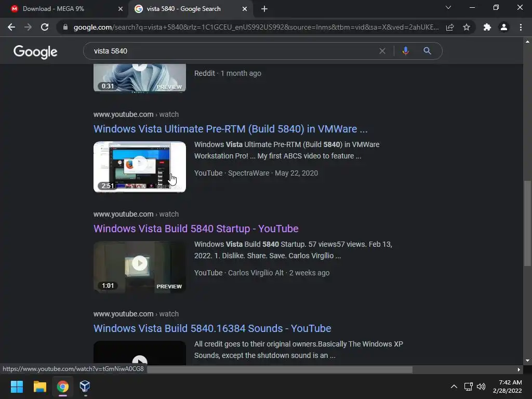Start voice search with the microphone
This screenshot has height=399, width=532.
[x=405, y=51]
